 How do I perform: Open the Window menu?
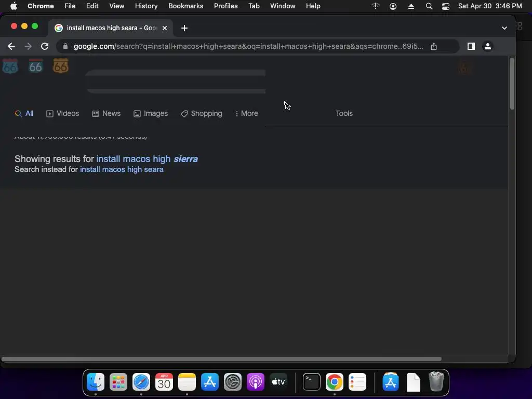[283, 6]
